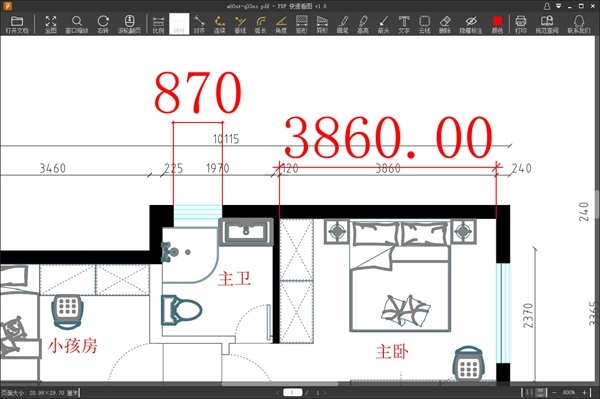
Task: Select the 删除 eraser tool
Action: [445, 24]
